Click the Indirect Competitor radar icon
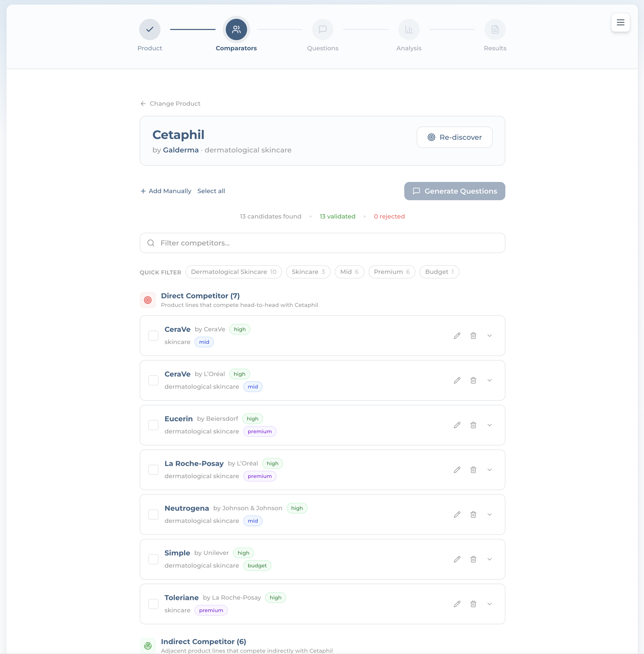644x654 pixels. [148, 646]
